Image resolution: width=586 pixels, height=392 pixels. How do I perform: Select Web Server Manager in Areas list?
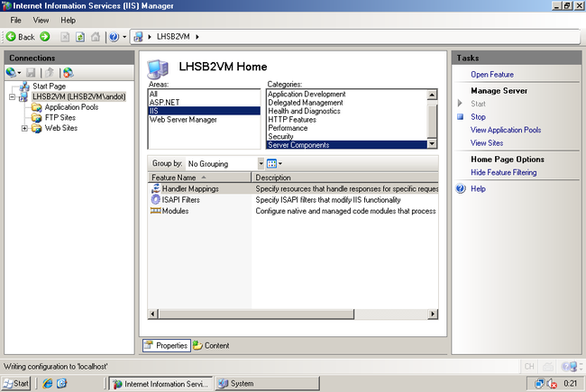204,120
